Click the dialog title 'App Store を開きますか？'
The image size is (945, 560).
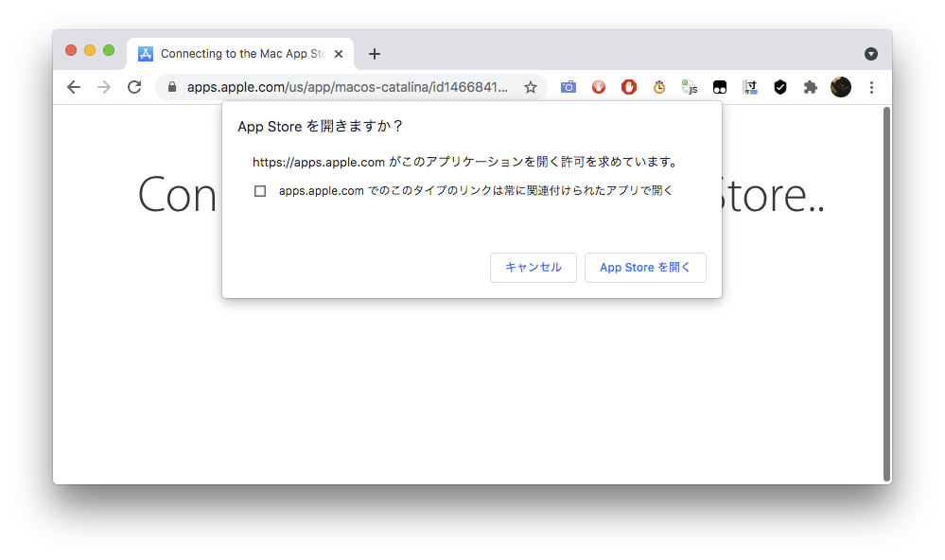click(x=320, y=126)
